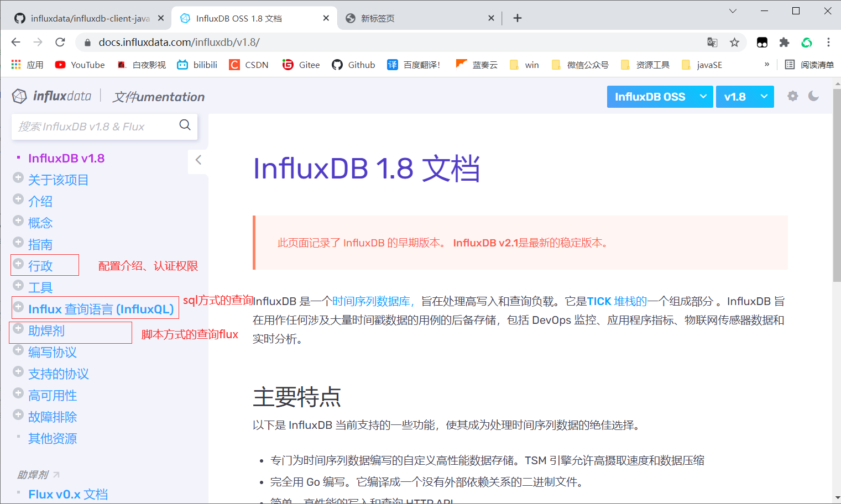
Task: Open the Github bookmark
Action: (353, 65)
